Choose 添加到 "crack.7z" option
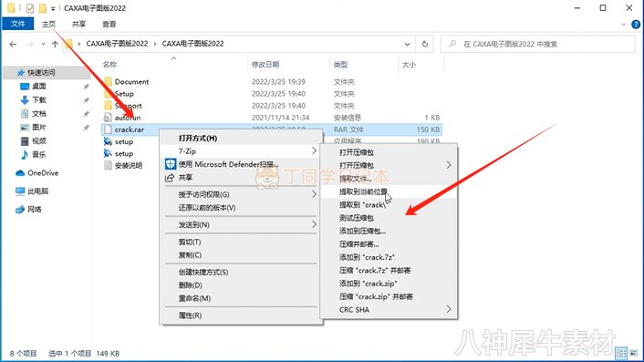The height and width of the screenshot is (362, 644). tap(389, 257)
